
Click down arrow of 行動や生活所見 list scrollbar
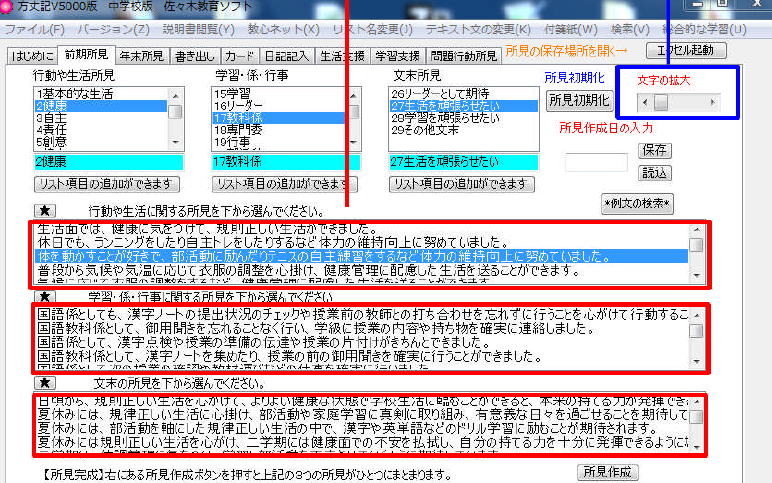coord(175,142)
